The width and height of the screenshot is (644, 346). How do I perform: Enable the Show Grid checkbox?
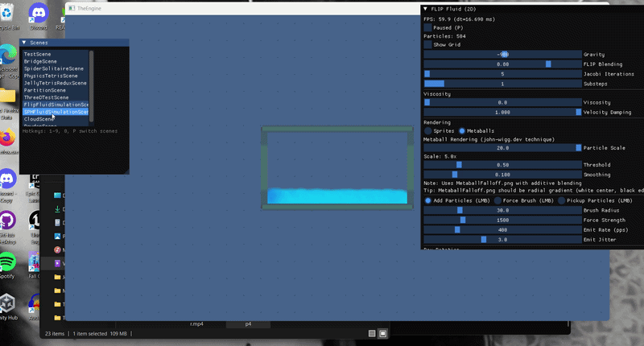[427, 45]
